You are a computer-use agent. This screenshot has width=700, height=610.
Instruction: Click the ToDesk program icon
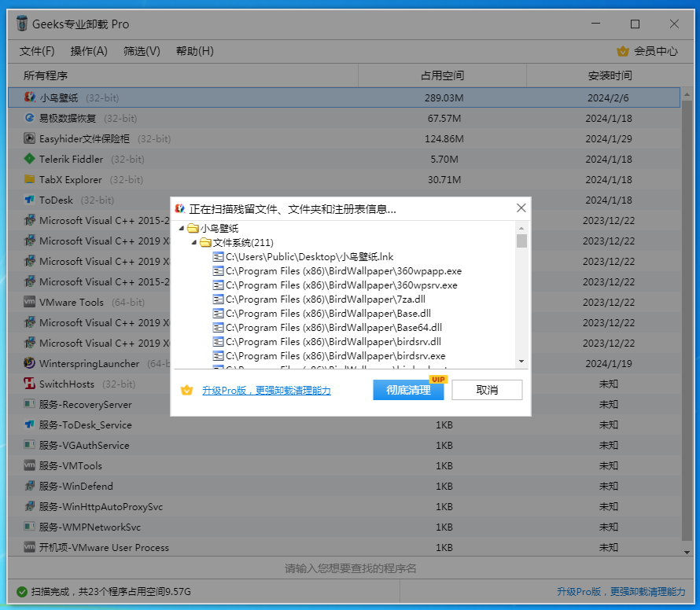(29, 200)
